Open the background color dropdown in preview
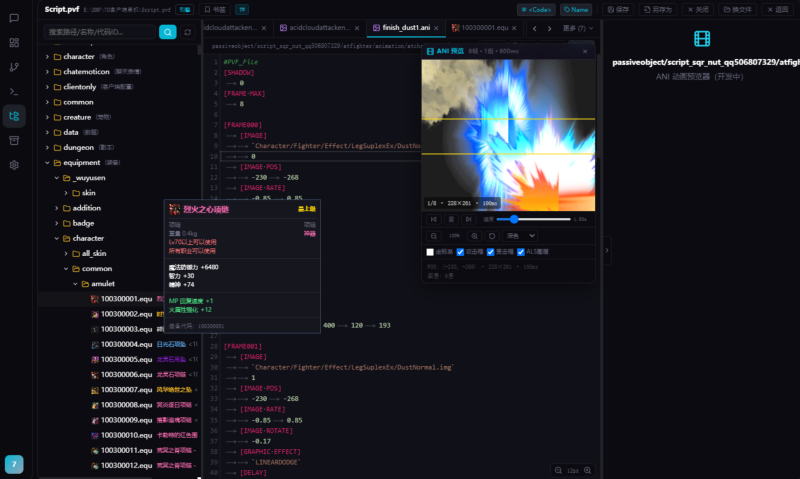This screenshot has width=800, height=479. click(x=520, y=236)
